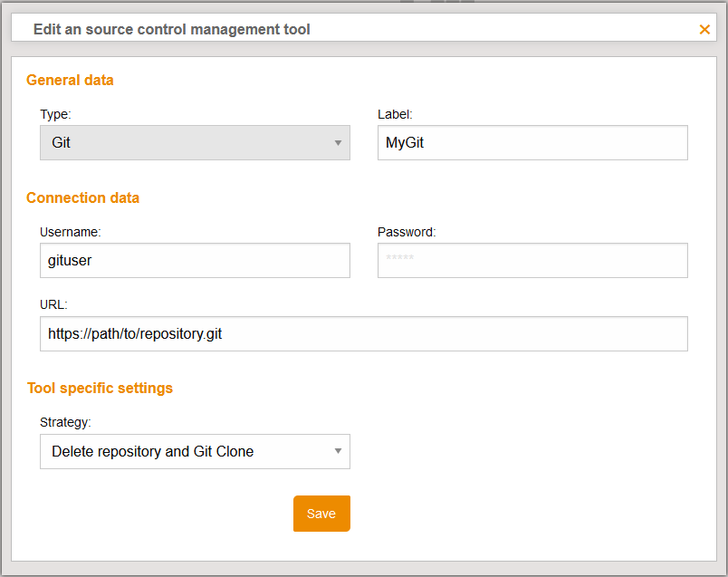Screen dimensions: 728x577
Task: Click the URL: field label
Action: (x=53, y=304)
